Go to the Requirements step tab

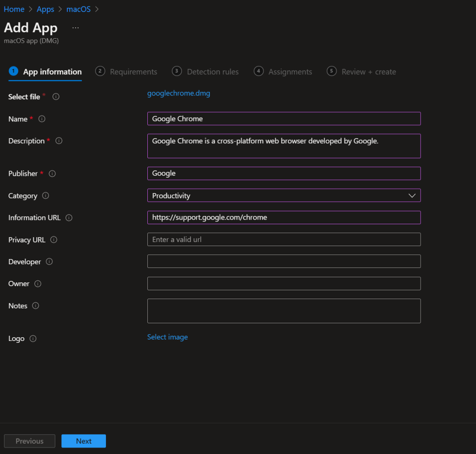[x=126, y=72]
